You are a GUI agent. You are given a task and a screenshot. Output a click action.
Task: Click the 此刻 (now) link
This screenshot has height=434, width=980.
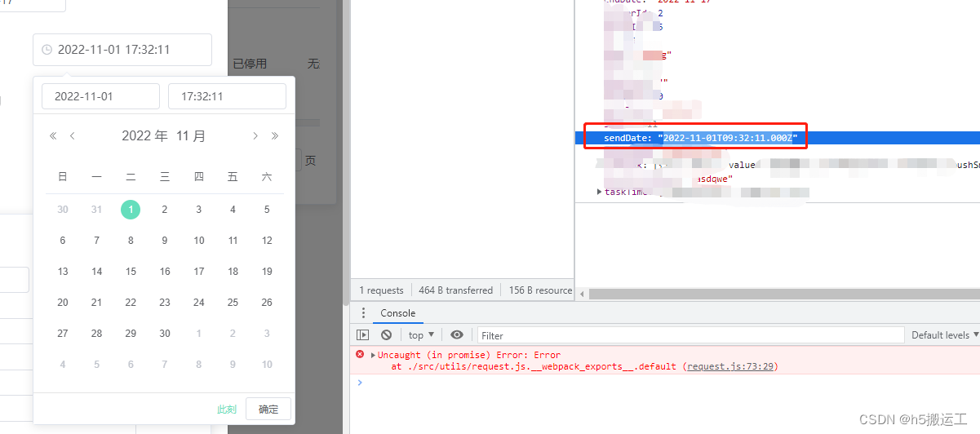tap(227, 410)
